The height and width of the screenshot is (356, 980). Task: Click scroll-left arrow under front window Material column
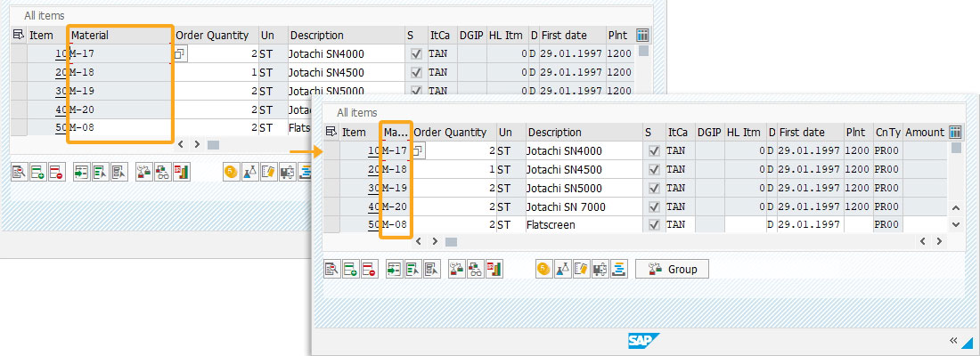[419, 241]
